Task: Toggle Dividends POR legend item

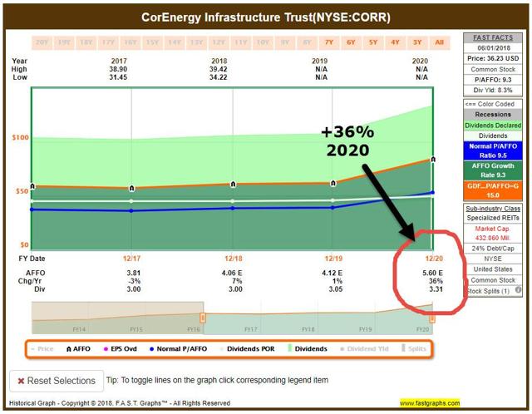Action: point(248,349)
